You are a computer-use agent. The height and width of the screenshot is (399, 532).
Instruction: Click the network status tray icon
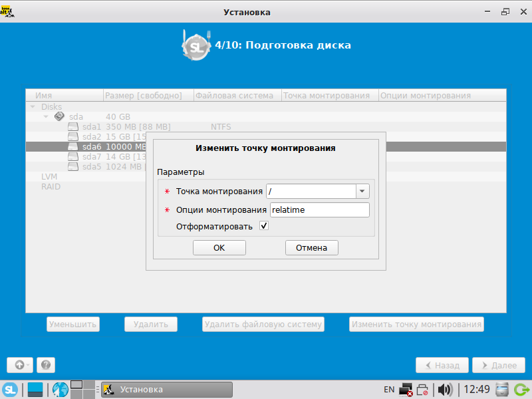(x=406, y=390)
